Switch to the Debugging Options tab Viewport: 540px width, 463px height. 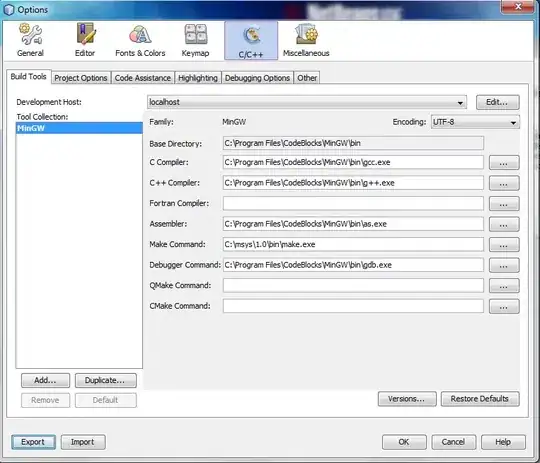[x=257, y=78]
